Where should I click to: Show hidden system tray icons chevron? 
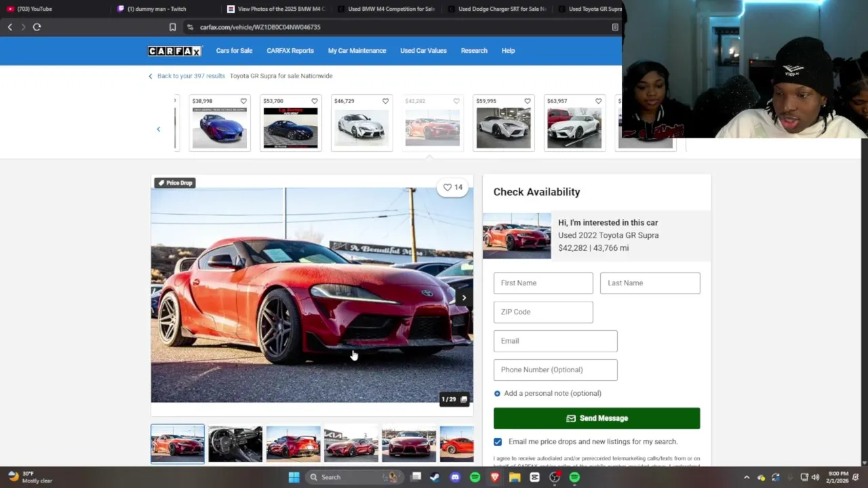click(x=747, y=477)
